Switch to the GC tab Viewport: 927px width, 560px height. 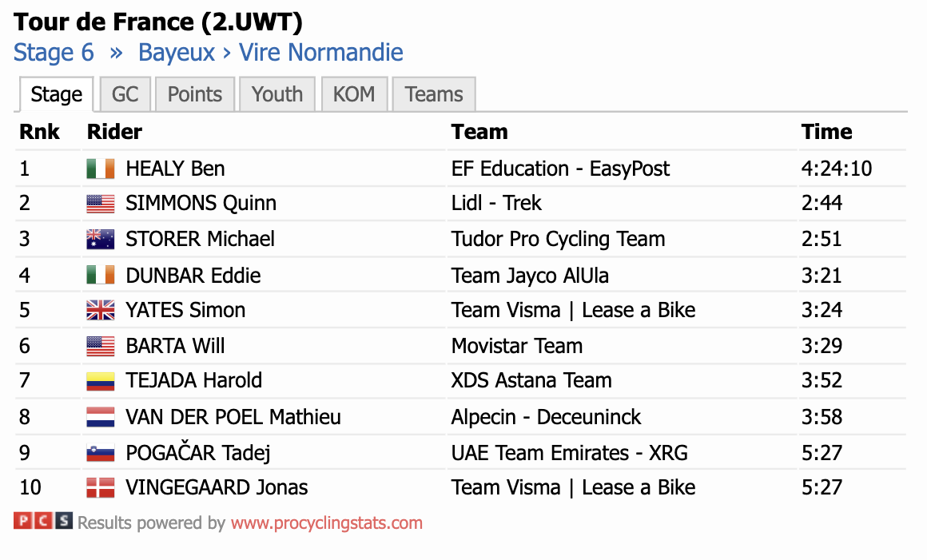(x=125, y=94)
